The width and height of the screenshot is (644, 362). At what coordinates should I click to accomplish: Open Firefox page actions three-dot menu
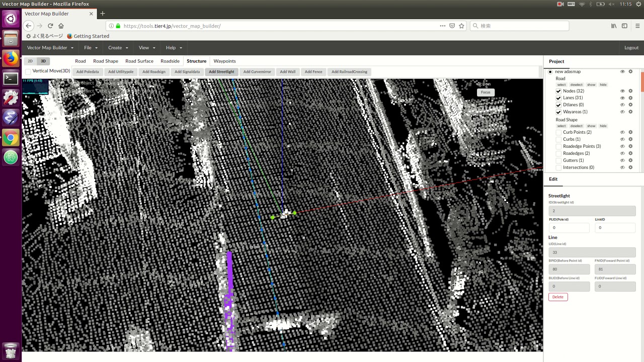(x=443, y=26)
